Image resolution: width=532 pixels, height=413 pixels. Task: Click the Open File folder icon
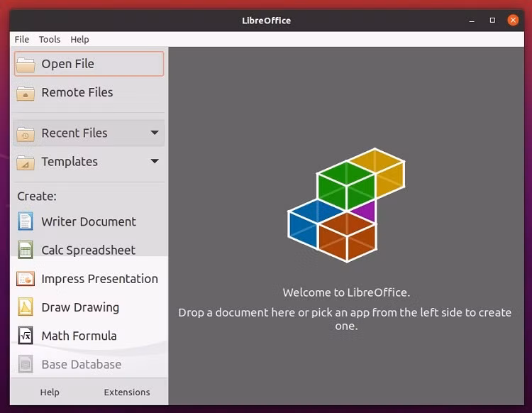[x=26, y=65]
